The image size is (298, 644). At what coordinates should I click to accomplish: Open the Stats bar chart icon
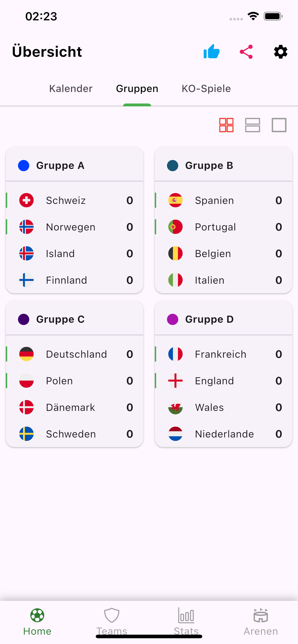(186, 615)
